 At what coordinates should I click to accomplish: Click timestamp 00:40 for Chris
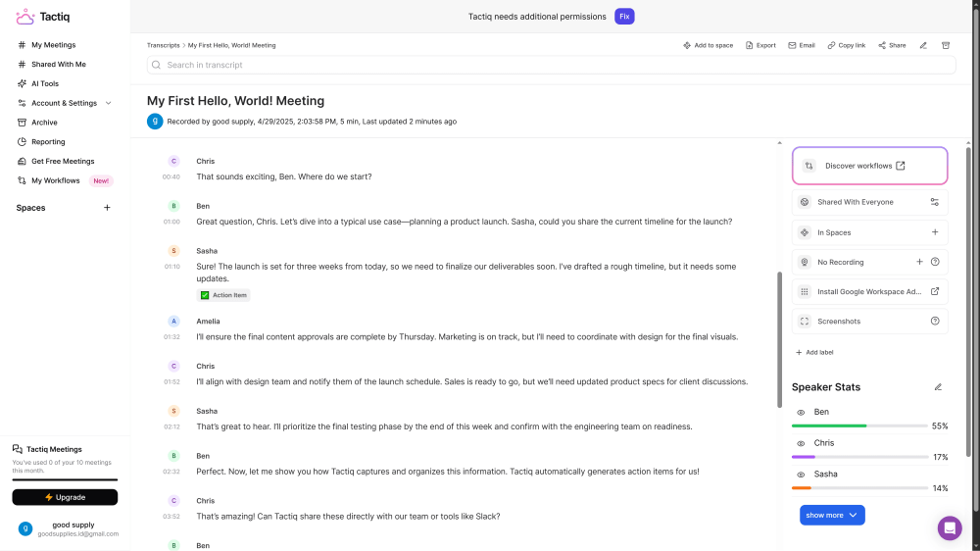(x=171, y=177)
